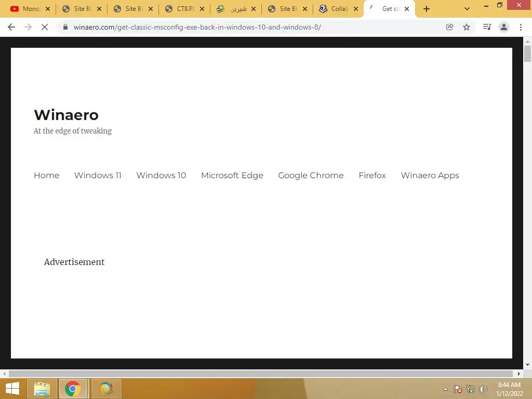Image resolution: width=532 pixels, height=399 pixels.
Task: Open the taskbar clock and date
Action: [509, 389]
